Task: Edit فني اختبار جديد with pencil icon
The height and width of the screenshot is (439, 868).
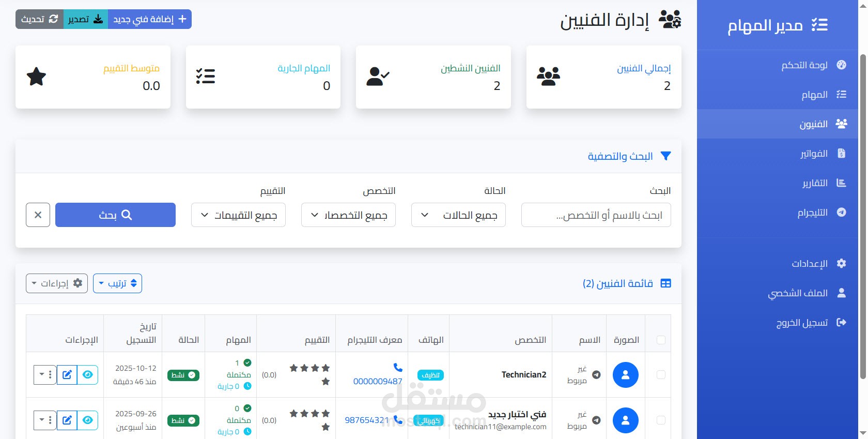Action: pyautogui.click(x=67, y=420)
